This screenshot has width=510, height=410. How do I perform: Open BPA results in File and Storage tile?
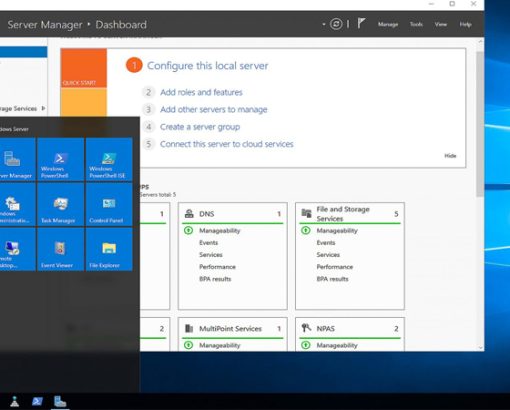(332, 279)
